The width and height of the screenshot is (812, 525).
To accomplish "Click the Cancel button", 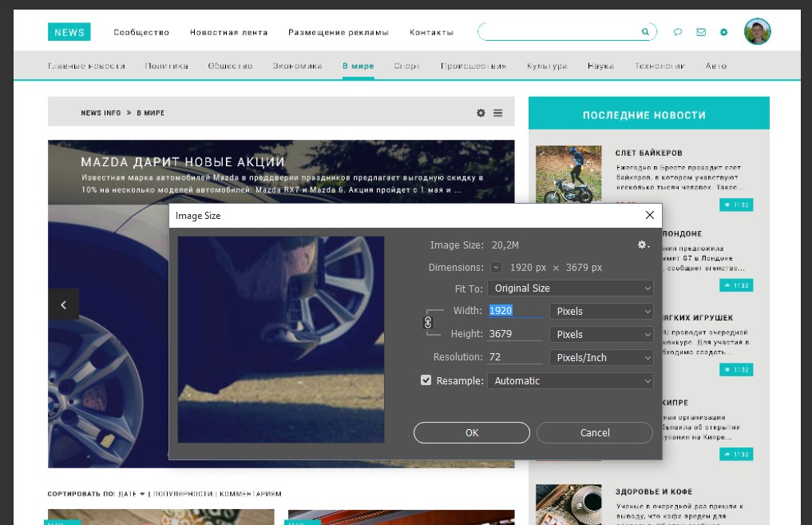I will coord(595,433).
